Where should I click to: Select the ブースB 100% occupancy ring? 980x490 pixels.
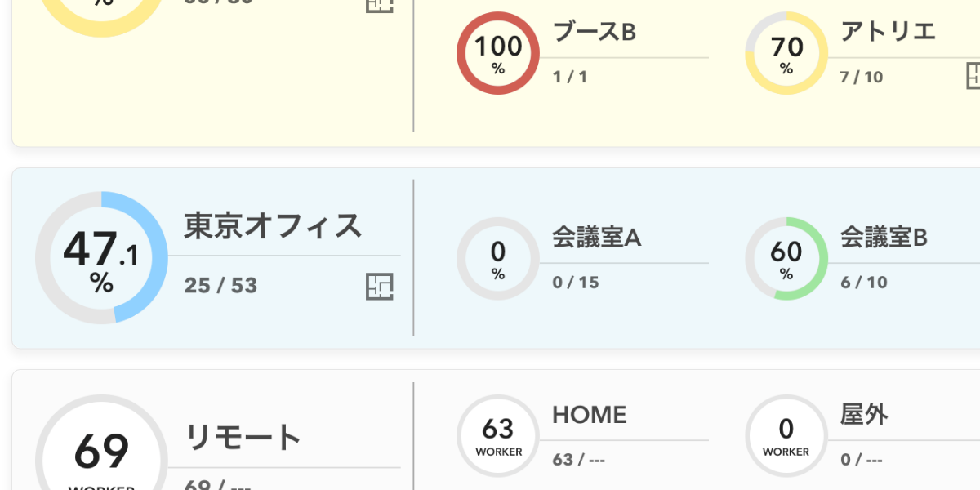coord(498,53)
